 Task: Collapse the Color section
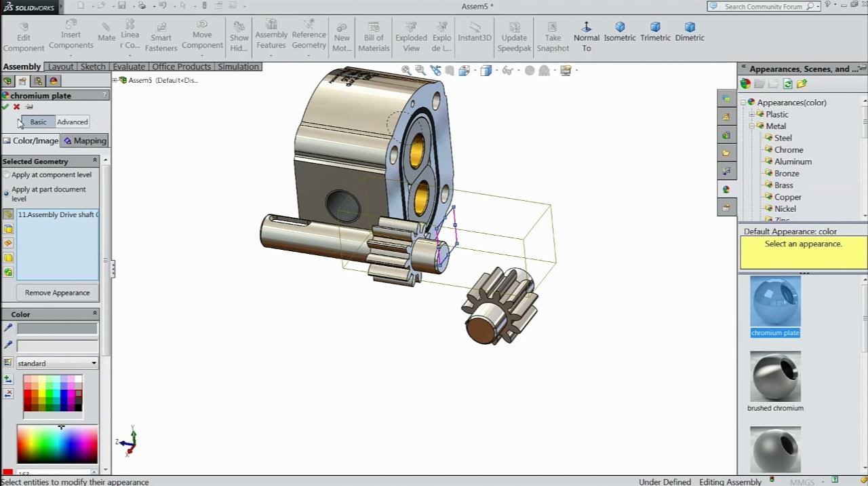click(95, 314)
